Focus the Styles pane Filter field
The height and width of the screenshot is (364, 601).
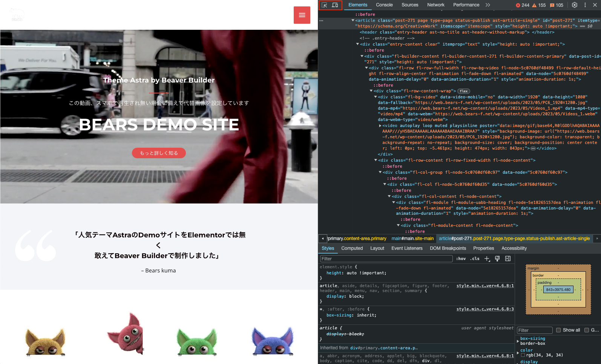click(x=386, y=258)
